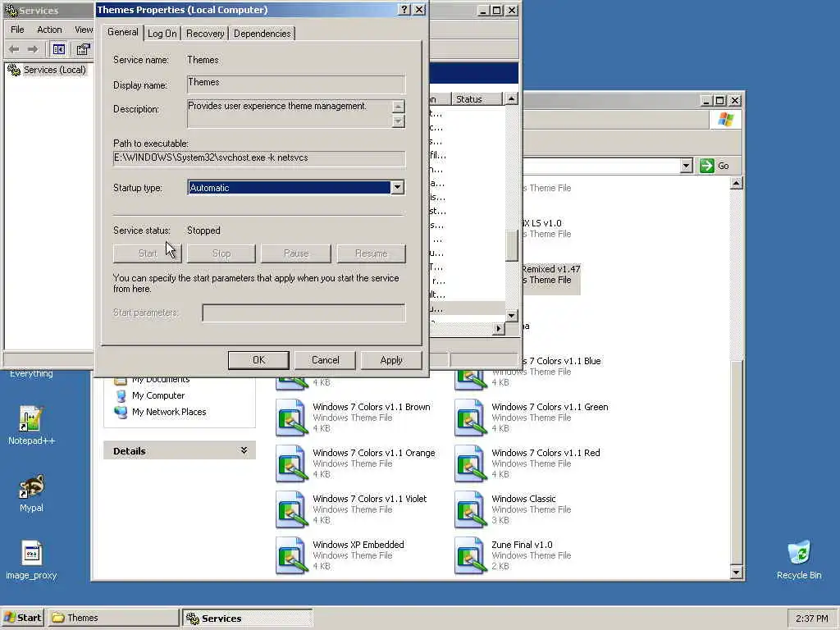
Task: Select Windows 7 Colors v1.1 Red theme icon
Action: click(x=470, y=463)
